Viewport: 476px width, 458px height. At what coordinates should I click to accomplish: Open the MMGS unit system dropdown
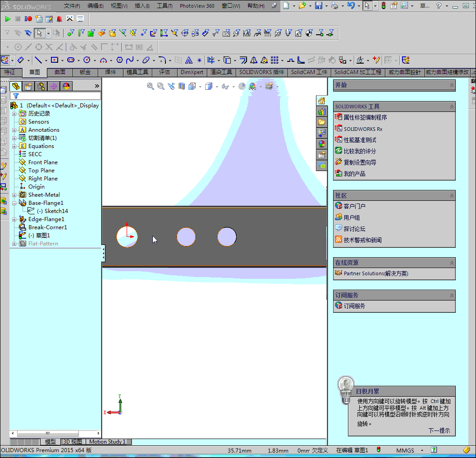(422, 450)
